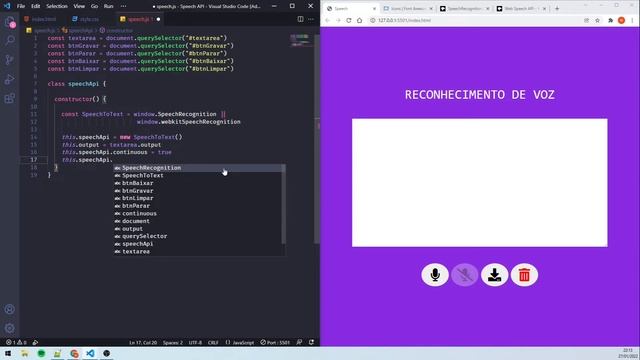Viewport: 640px width, 360px height.
Task: Open the Accounts icon in activity bar
Action: [x=9, y=309]
